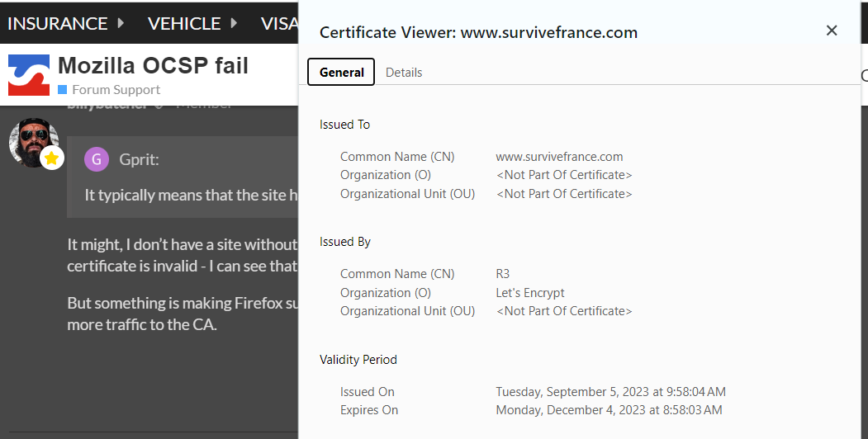The width and height of the screenshot is (868, 439).
Task: Click Gprit's purple G avatar
Action: pyautogui.click(x=97, y=159)
